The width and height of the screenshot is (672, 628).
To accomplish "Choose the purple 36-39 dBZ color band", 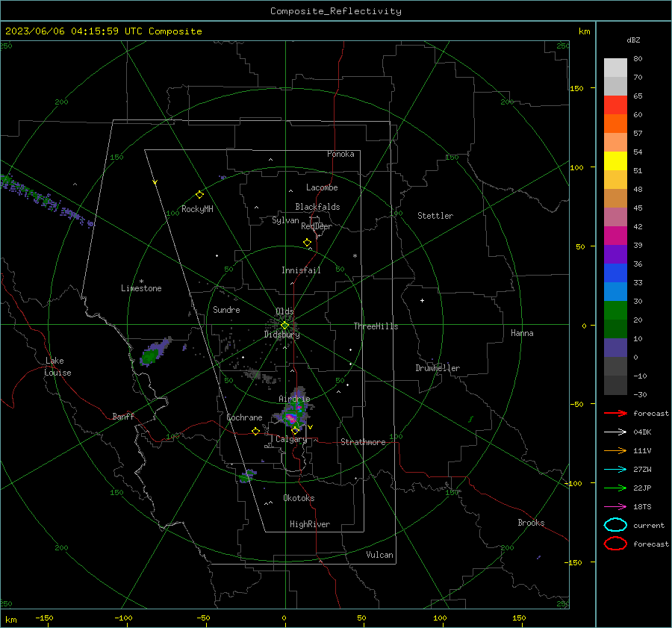I will (x=615, y=254).
